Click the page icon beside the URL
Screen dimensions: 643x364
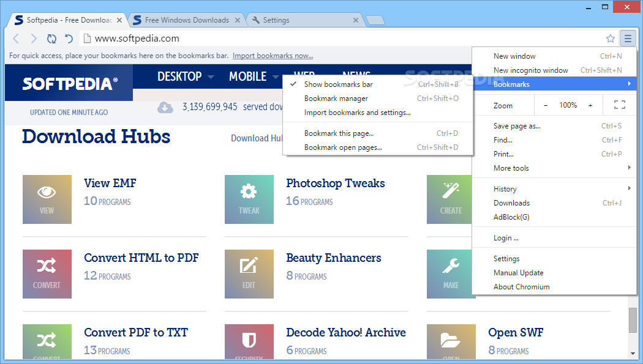pos(87,39)
